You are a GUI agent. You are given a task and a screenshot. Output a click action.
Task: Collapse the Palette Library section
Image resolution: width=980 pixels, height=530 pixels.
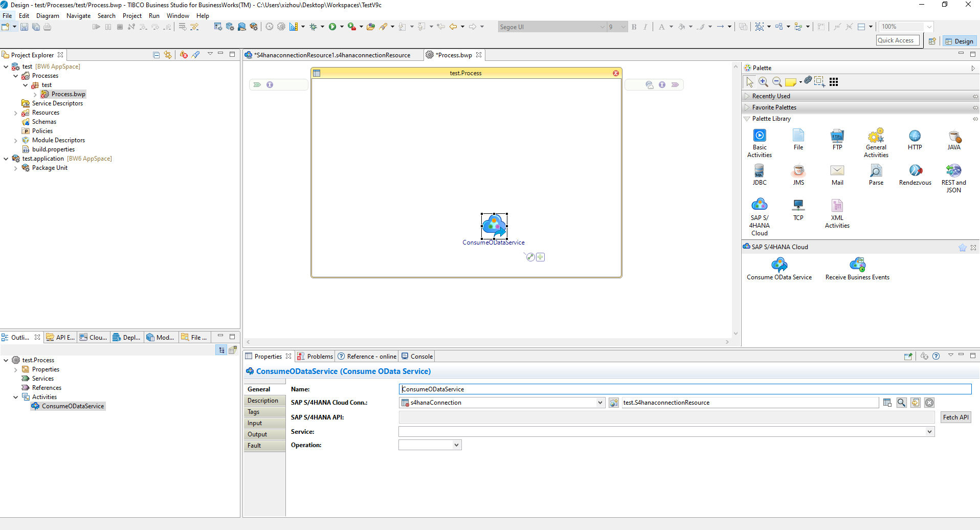click(x=747, y=119)
